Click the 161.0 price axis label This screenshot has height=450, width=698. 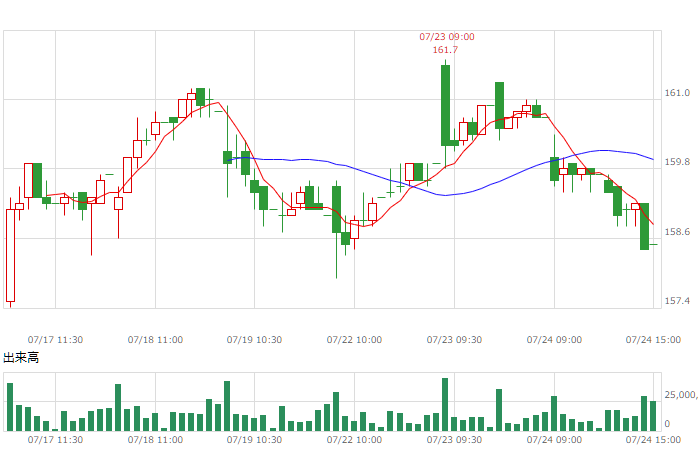[677, 93]
